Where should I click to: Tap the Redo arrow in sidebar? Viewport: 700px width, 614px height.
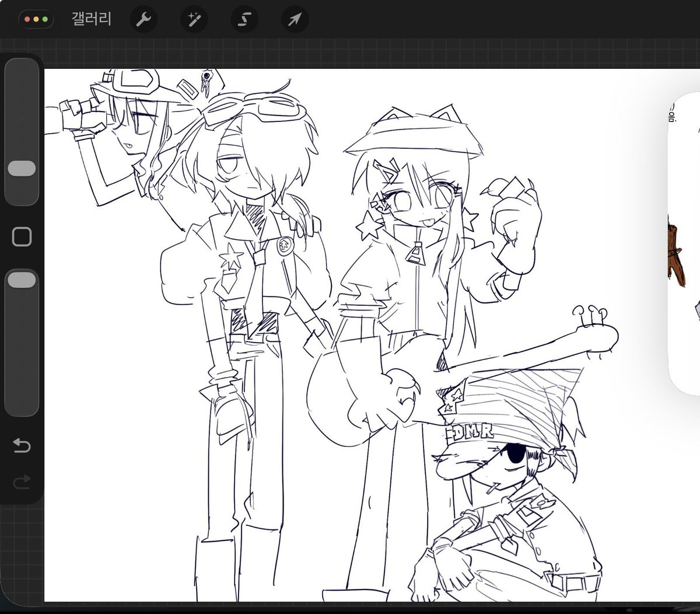[x=22, y=482]
